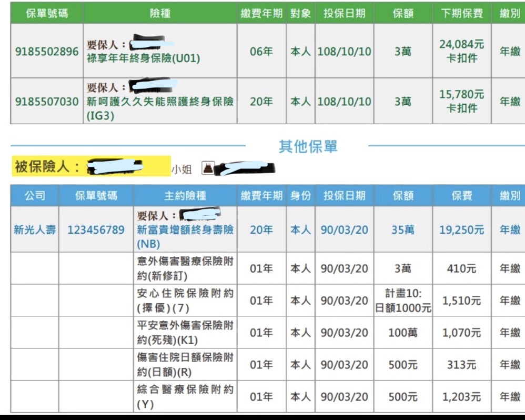Open 祿享年年終身保險(U01) product link
This screenshot has height=420, width=525.
point(143,58)
